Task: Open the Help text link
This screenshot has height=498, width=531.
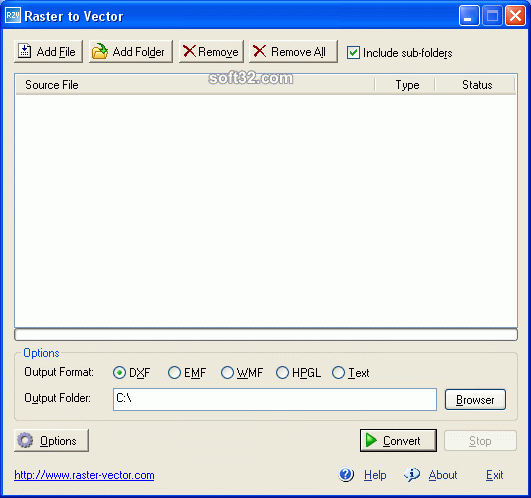Action: coord(375,475)
